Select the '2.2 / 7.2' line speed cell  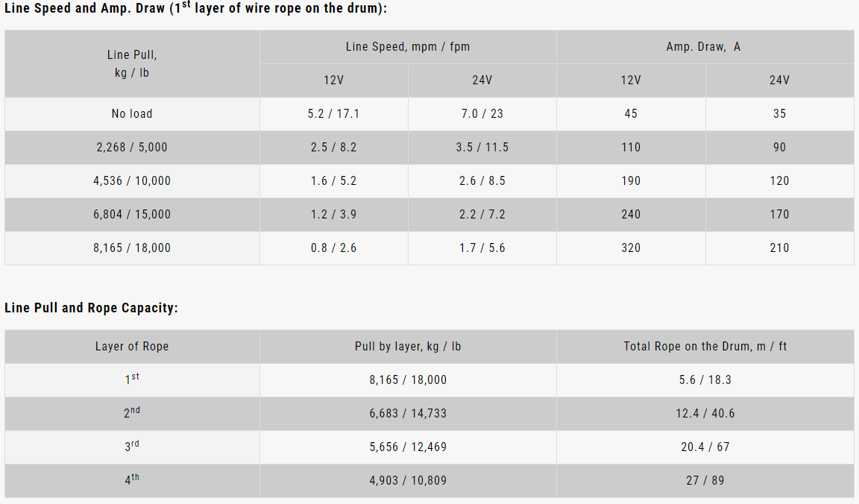pyautogui.click(x=482, y=215)
